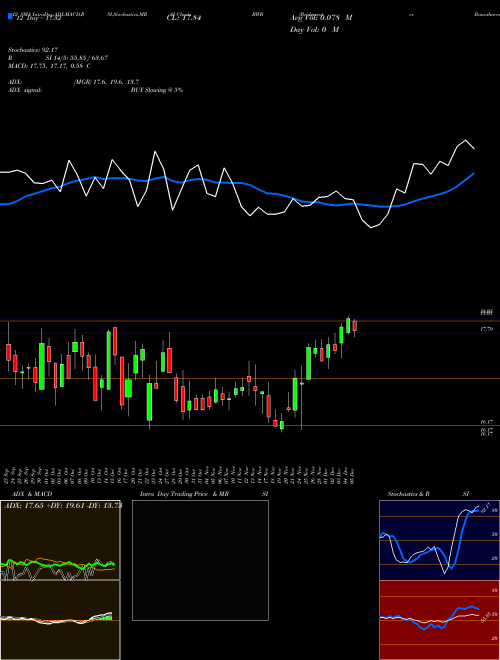Click the blue-background Stochastics chart panel

439,540
